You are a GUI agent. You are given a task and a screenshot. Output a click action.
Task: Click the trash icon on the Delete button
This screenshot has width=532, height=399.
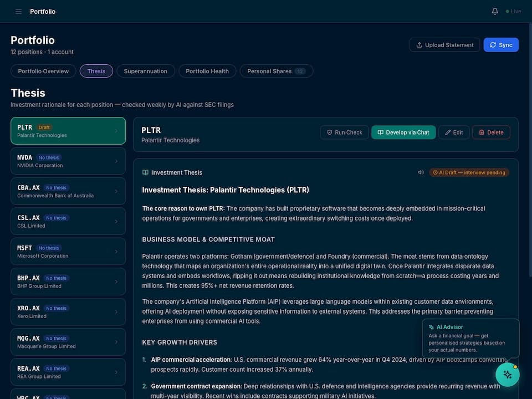pos(482,132)
